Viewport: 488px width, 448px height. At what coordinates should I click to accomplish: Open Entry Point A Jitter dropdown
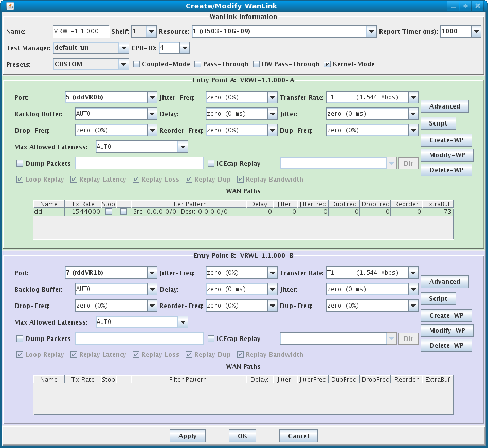[x=413, y=114]
